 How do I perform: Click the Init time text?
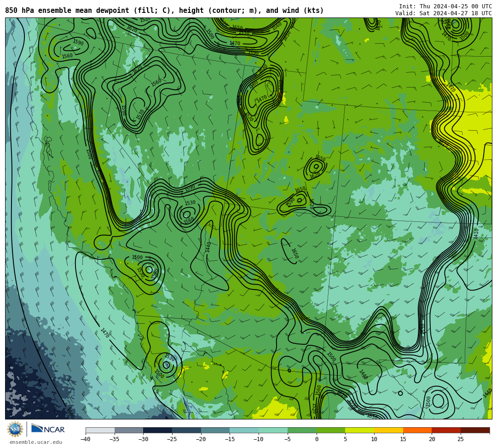(445, 6)
